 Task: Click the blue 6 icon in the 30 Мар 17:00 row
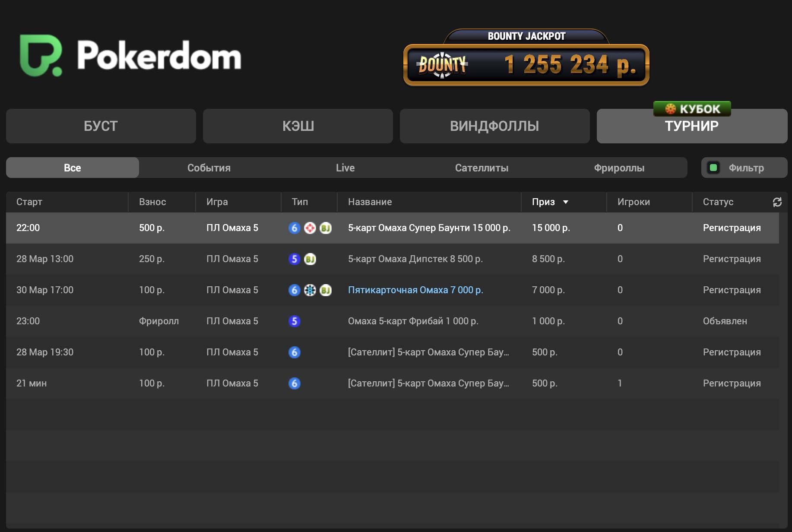pos(294,290)
